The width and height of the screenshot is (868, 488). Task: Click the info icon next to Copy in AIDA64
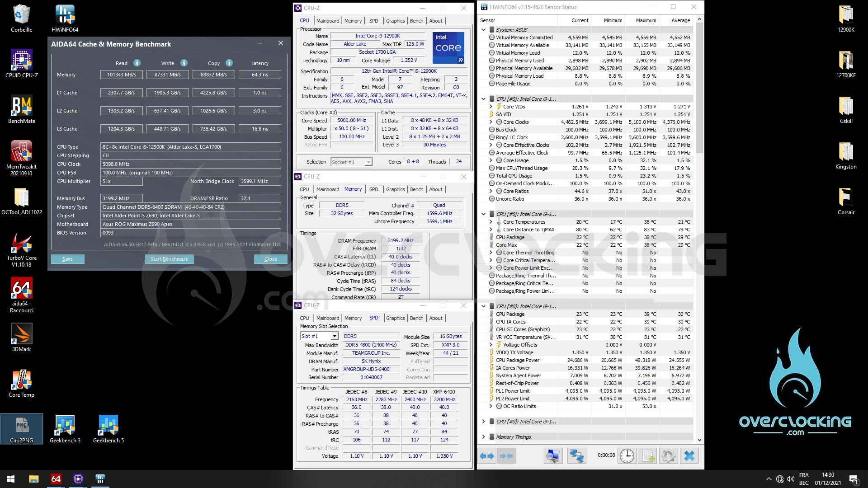pos(229,63)
